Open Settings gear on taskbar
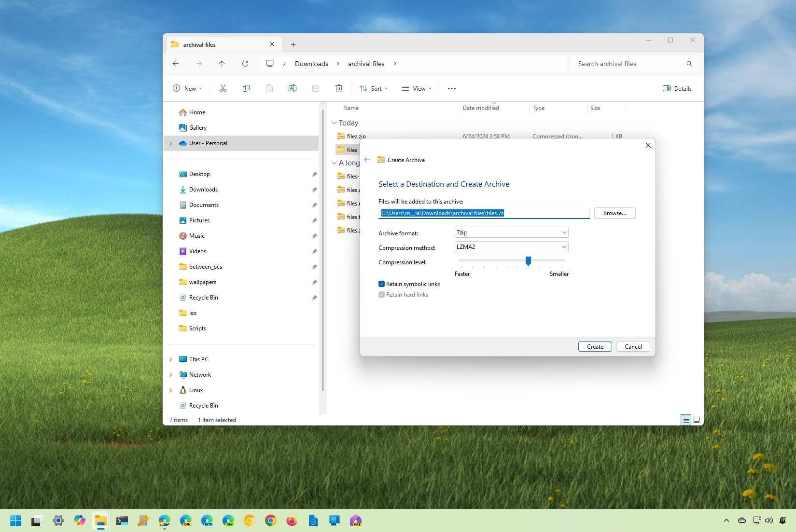The height and width of the screenshot is (532, 796). [x=58, y=520]
